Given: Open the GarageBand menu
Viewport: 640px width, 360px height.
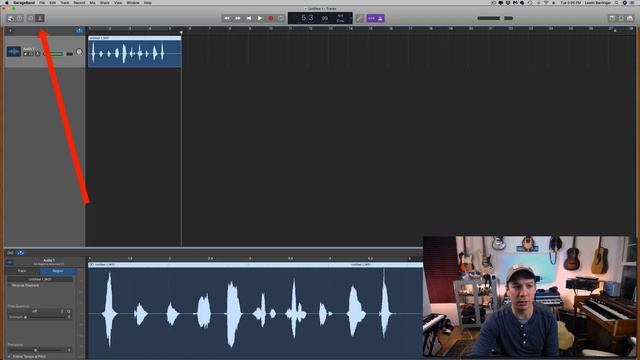Looking at the screenshot, I should click(x=24, y=3).
